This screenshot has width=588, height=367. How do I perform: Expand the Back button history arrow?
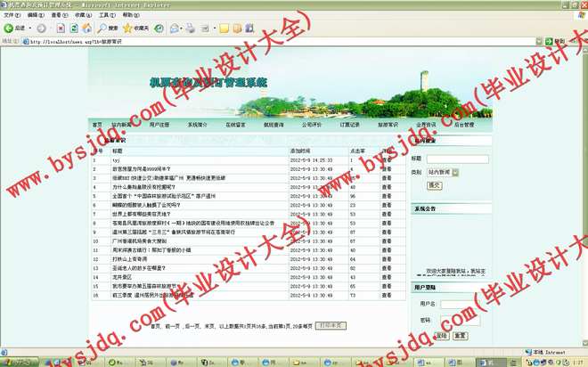(32, 29)
